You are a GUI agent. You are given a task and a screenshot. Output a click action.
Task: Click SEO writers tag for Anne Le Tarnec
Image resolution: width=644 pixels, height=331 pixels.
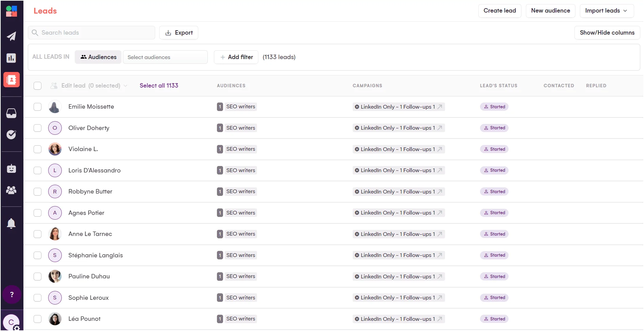pos(240,234)
